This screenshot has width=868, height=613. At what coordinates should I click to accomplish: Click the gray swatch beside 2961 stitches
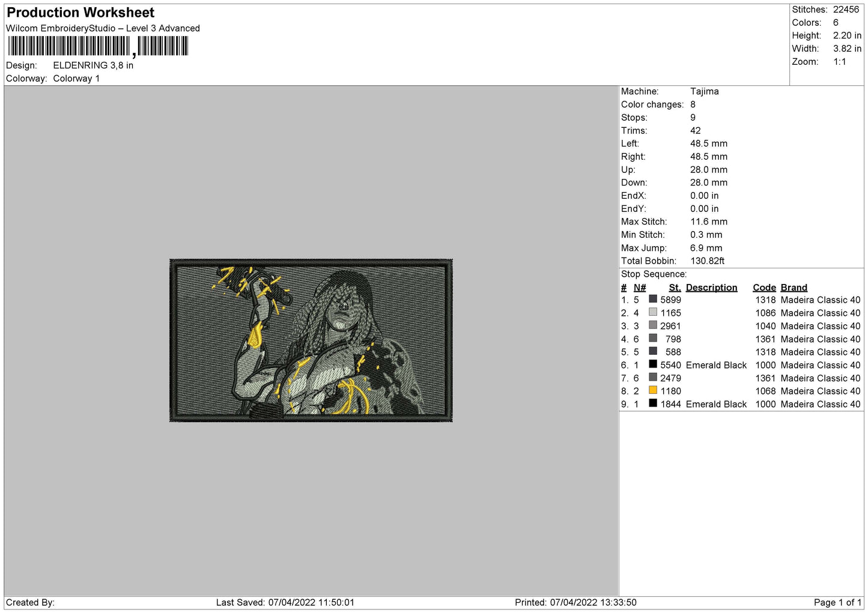coord(653,326)
